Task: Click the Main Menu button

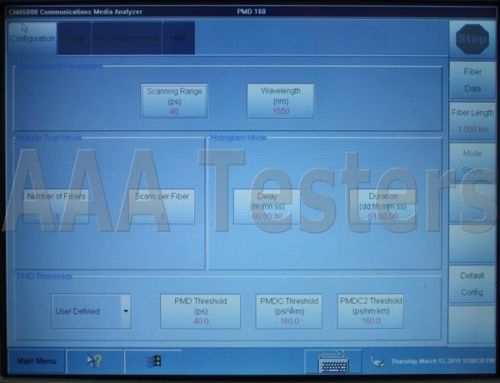Action: [x=36, y=361]
